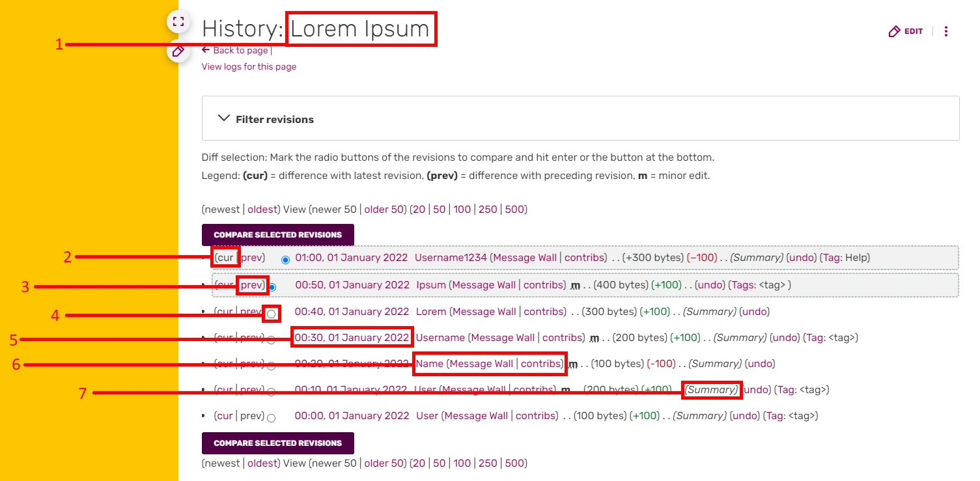Click the Back to page arrow link
980x481 pixels.
(x=234, y=50)
